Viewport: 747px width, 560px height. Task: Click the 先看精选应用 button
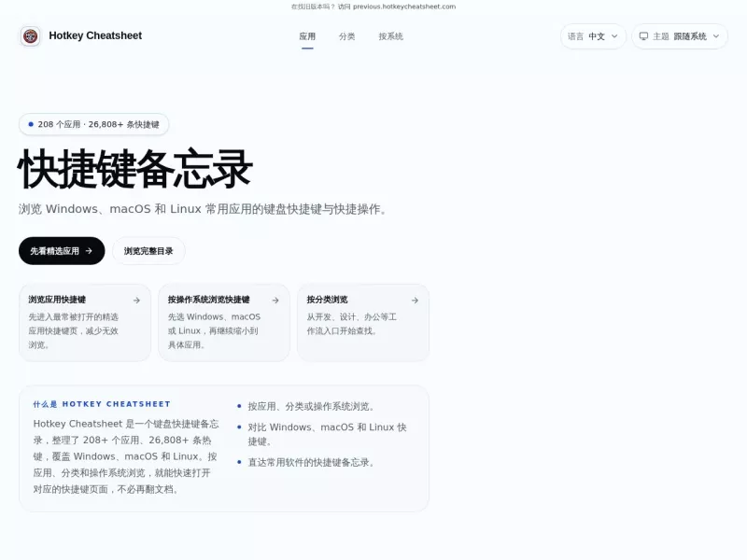click(62, 251)
